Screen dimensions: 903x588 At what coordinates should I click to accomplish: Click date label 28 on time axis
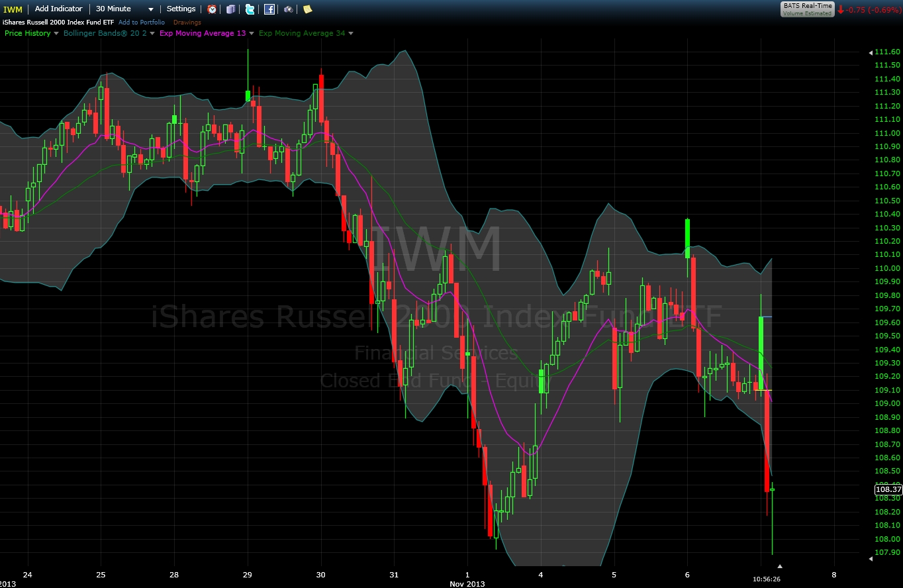[174, 574]
